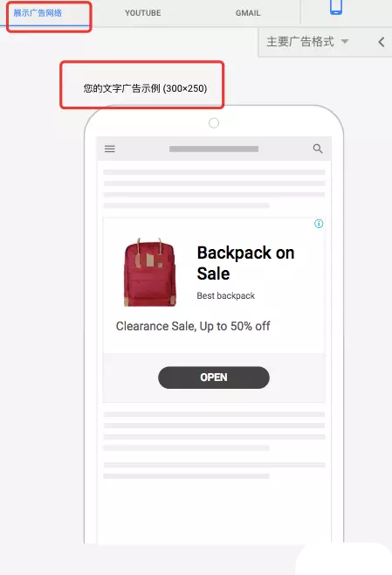Click the "Best backpack" business name text

[225, 296]
